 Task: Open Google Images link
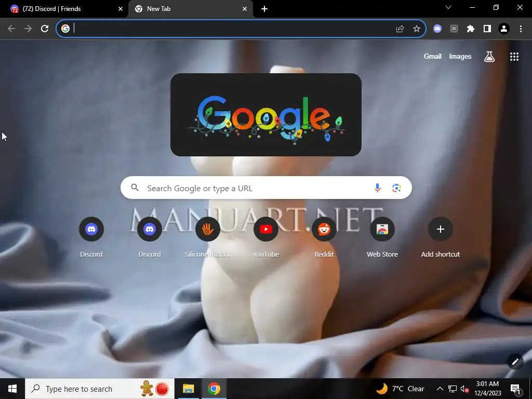tap(460, 56)
